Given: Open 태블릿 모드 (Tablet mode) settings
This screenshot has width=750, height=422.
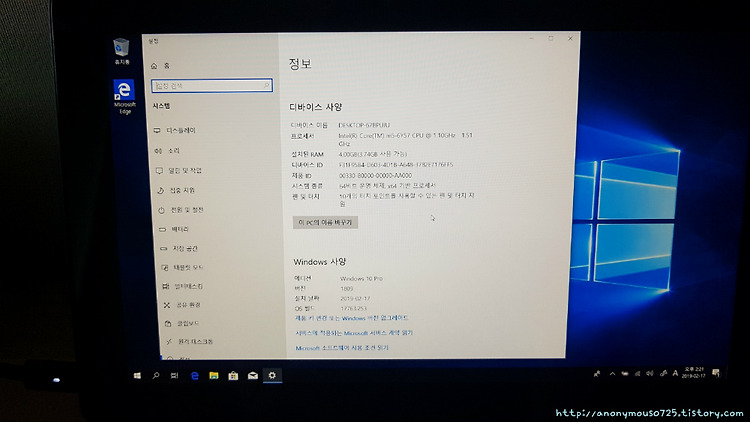Looking at the screenshot, I should coord(182,267).
